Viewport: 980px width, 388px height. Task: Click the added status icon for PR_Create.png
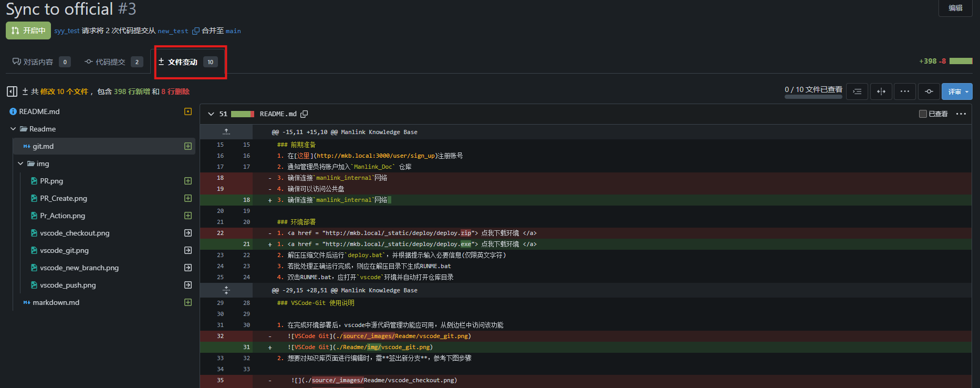[x=188, y=198]
